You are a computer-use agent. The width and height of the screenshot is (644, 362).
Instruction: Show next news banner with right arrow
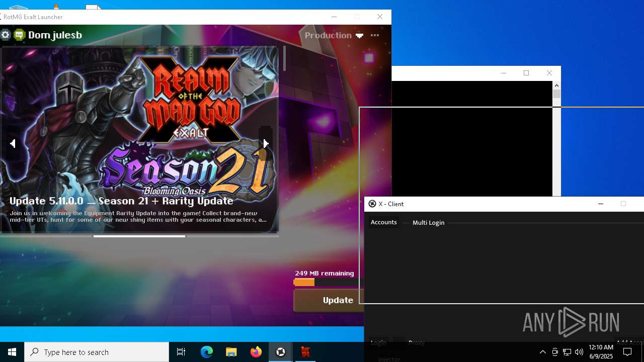266,143
